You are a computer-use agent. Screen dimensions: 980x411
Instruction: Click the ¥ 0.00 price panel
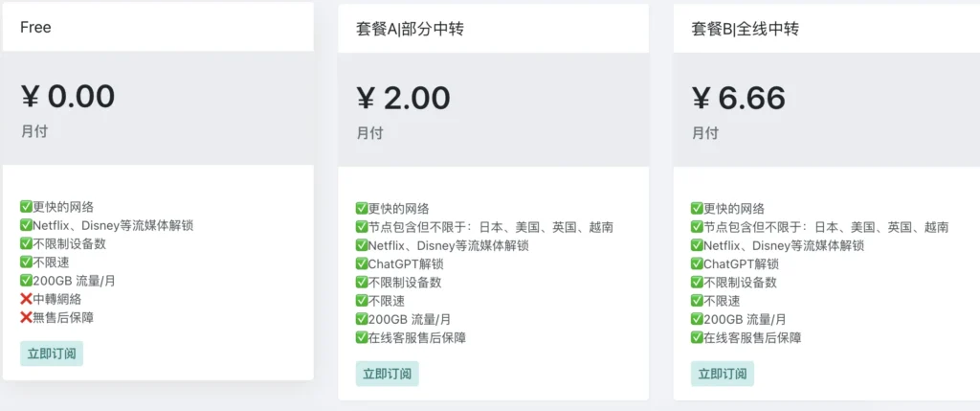[x=158, y=108]
